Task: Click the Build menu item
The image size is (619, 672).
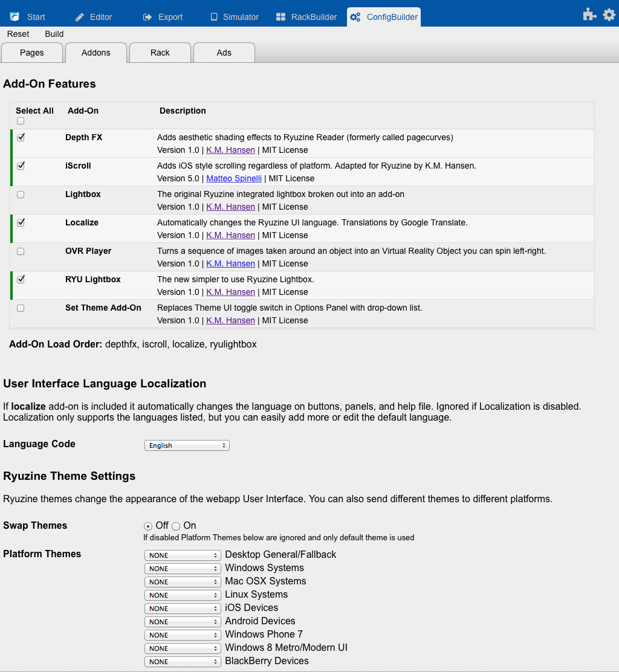Action: tap(54, 34)
